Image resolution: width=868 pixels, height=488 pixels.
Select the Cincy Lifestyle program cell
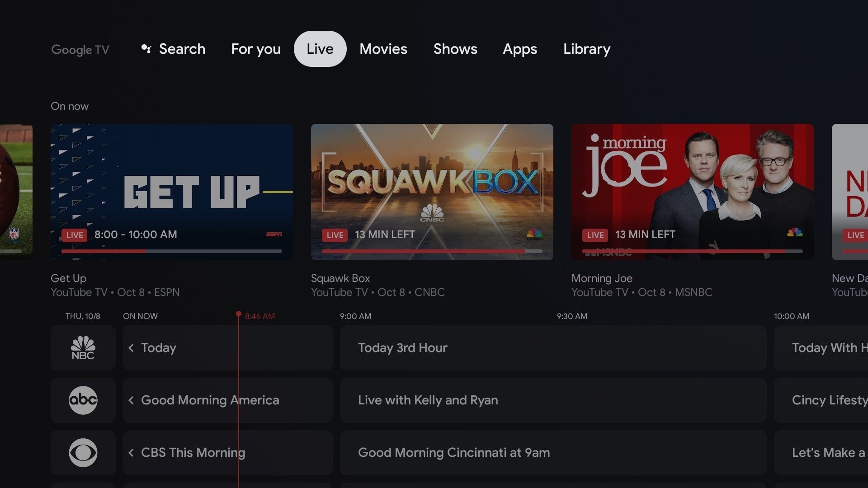tap(821, 400)
